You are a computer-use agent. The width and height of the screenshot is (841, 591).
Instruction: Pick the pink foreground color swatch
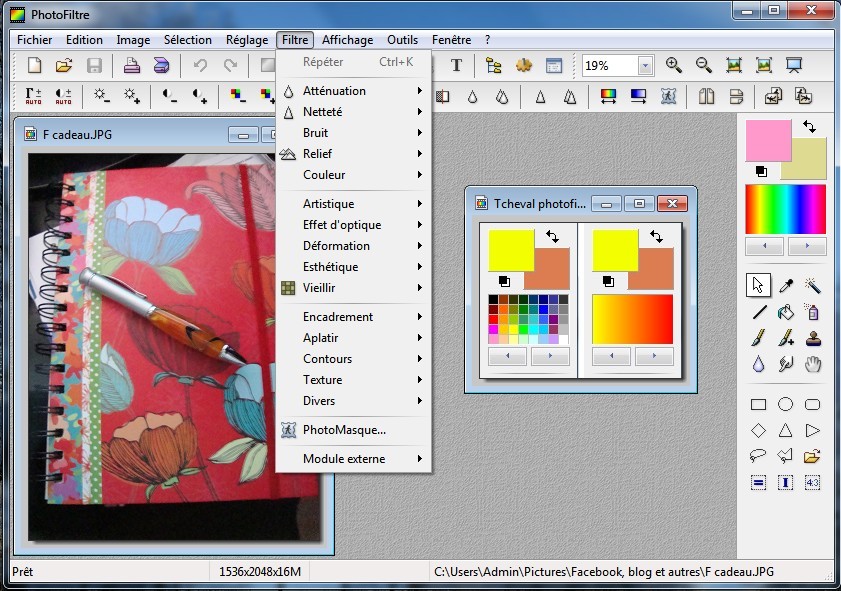768,140
